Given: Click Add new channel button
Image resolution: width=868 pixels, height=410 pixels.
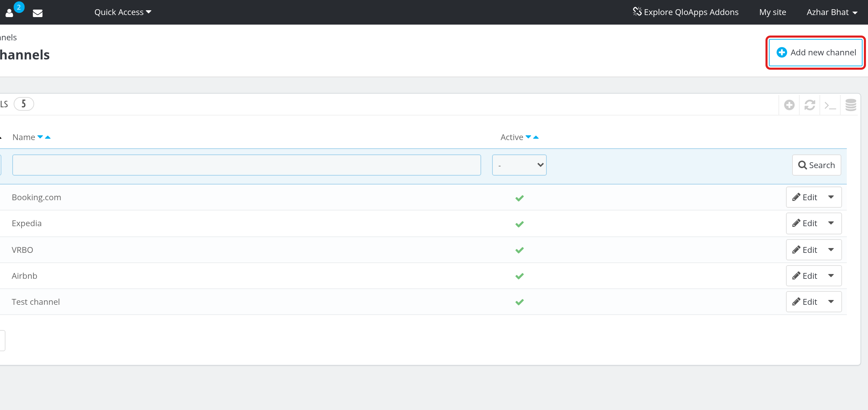Looking at the screenshot, I should tap(816, 53).
